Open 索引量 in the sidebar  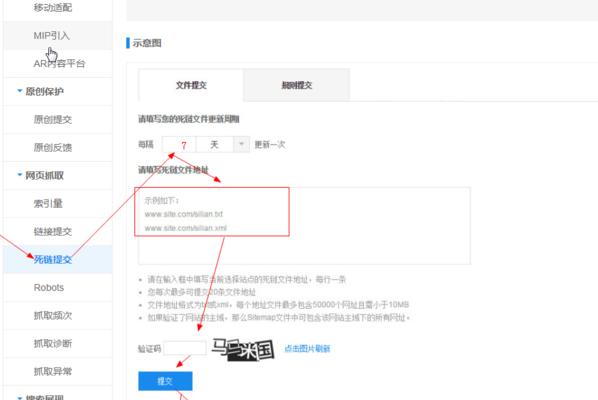[48, 204]
